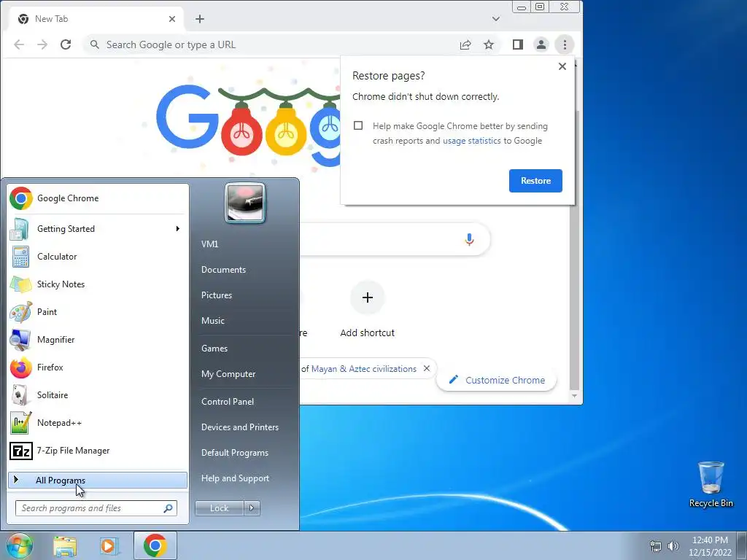
Task: Click the network tray icon
Action: (x=656, y=546)
